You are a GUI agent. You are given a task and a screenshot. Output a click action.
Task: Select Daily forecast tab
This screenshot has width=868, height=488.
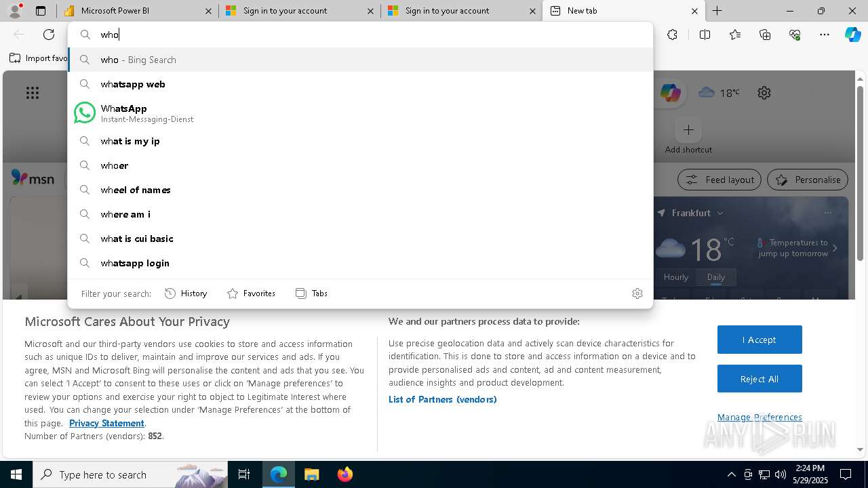point(716,277)
